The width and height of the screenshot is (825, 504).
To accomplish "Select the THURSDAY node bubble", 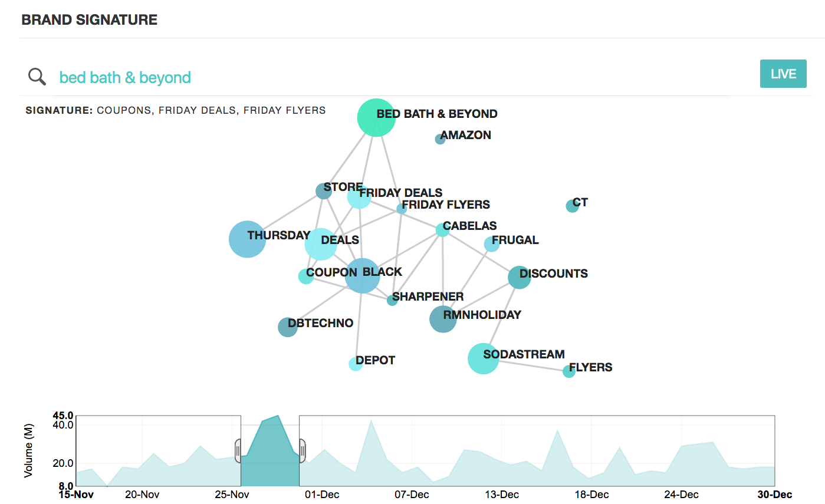I will tap(248, 239).
